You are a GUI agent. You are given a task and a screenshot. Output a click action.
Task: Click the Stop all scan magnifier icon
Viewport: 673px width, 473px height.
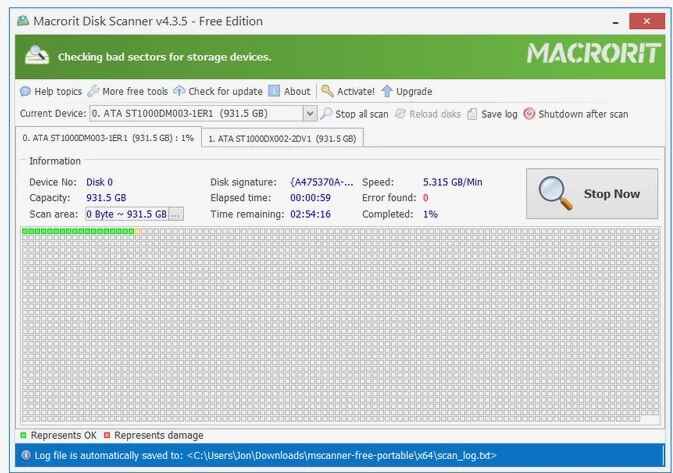[326, 114]
